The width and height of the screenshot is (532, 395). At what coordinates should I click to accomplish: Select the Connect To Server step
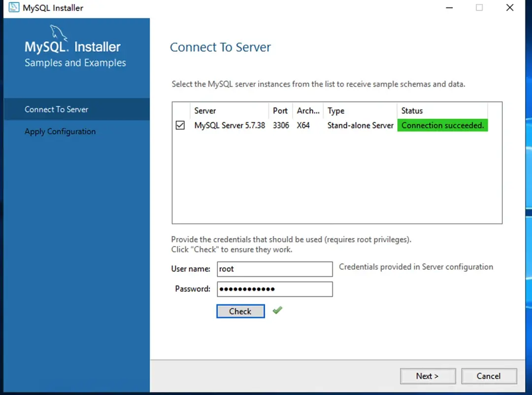point(56,109)
